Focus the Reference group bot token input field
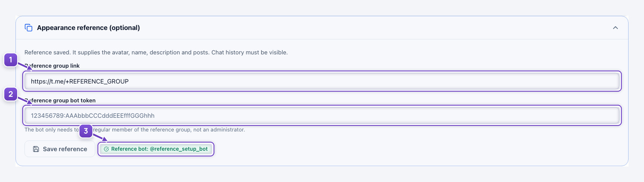 coord(322,116)
